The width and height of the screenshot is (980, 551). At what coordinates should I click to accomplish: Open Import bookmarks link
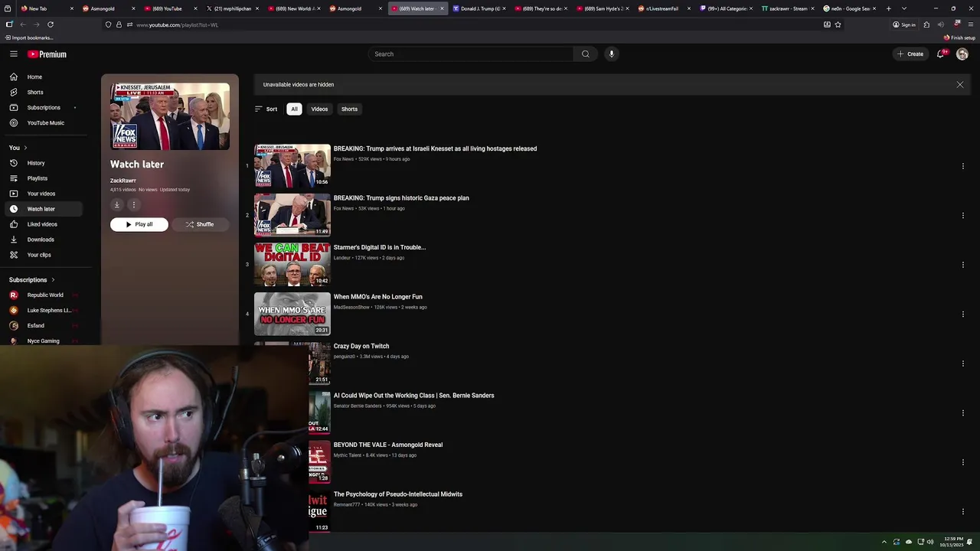pyautogui.click(x=29, y=37)
